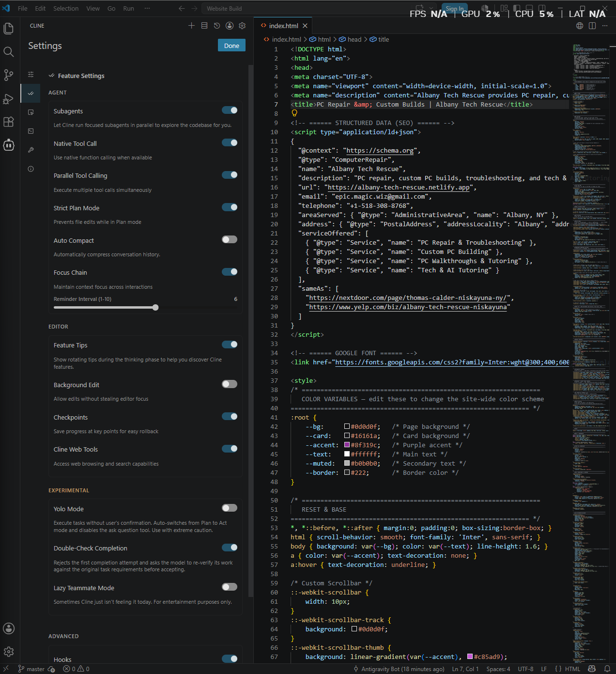Image resolution: width=616 pixels, height=674 pixels.
Task: Expand the title bar overflow menu ellipsis
Action: 147,8
